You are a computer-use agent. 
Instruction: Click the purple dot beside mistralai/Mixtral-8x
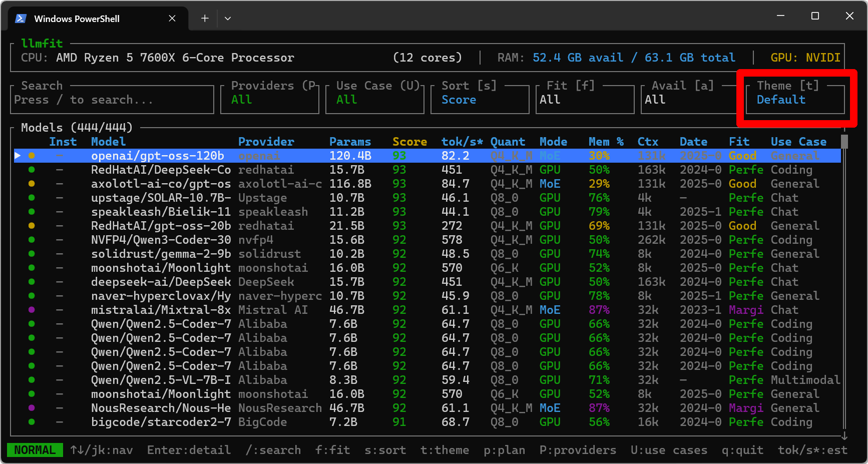coord(32,310)
